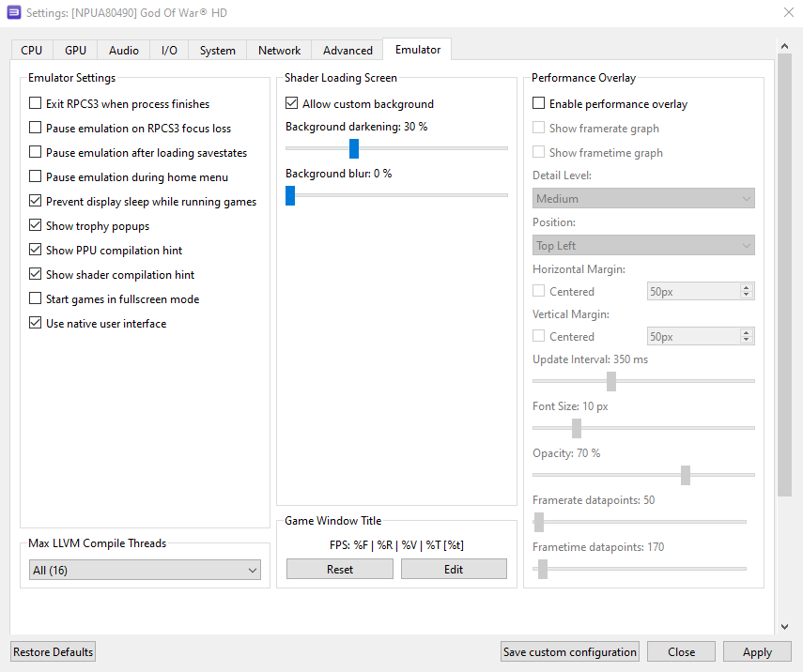Check Enable performance overlay
Screen dimensions: 803x672
pos(539,104)
